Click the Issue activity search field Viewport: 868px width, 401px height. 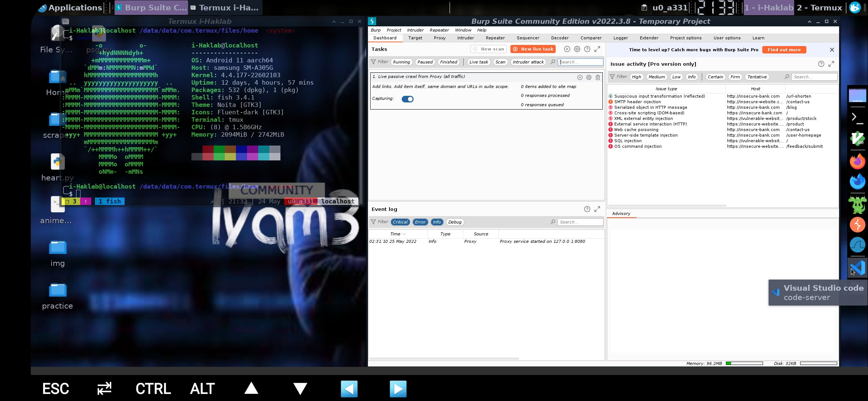click(x=815, y=77)
